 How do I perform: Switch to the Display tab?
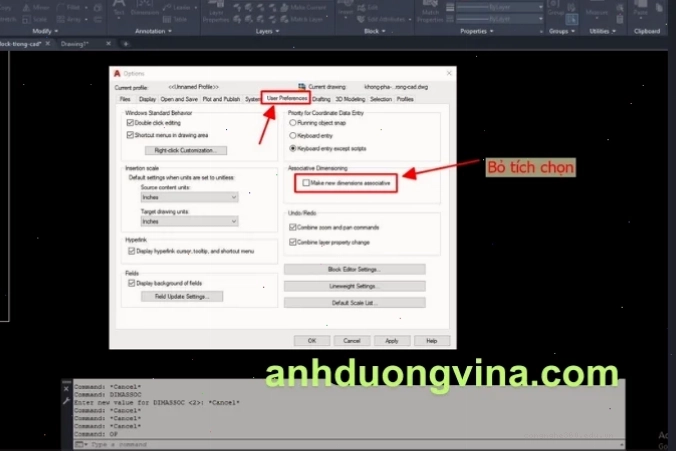[x=147, y=99]
